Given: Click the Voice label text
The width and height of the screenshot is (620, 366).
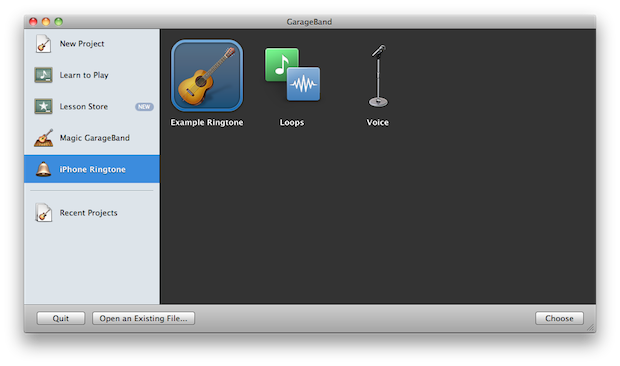Looking at the screenshot, I should pyautogui.click(x=378, y=123).
